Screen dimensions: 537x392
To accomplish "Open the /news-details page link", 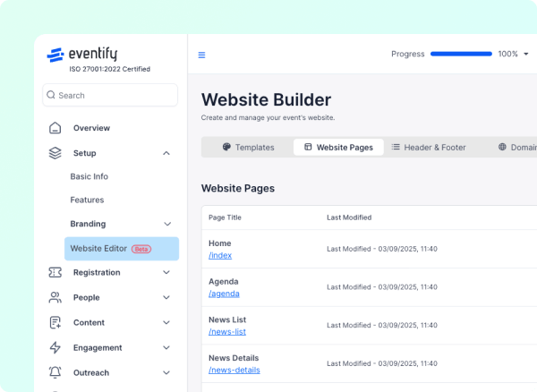I will pyautogui.click(x=234, y=371).
